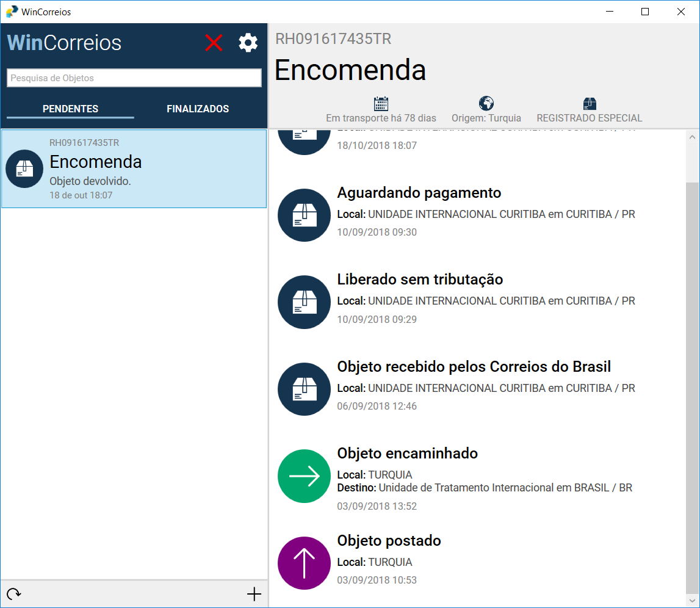Click 'Objeto recebido pelos Correios do Brasil' title
Image resolution: width=700 pixels, height=608 pixels.
(474, 366)
